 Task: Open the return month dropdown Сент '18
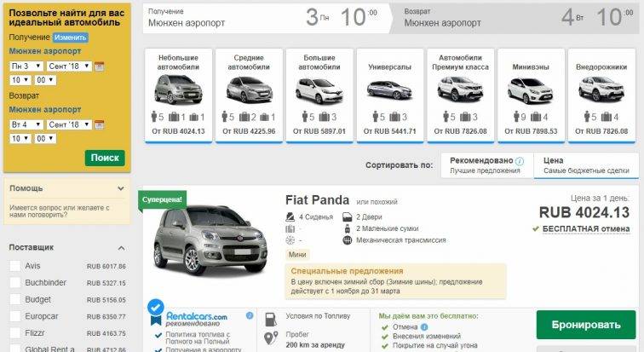[x=69, y=124]
